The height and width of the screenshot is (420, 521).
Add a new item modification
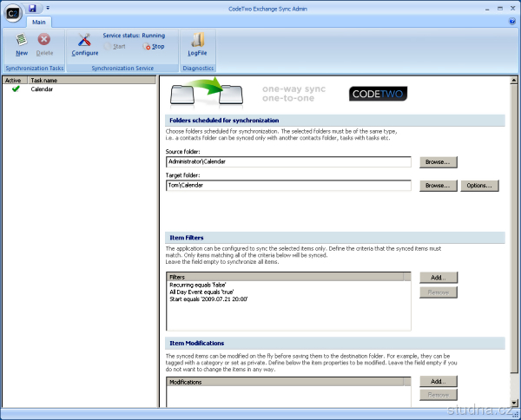pos(439,382)
